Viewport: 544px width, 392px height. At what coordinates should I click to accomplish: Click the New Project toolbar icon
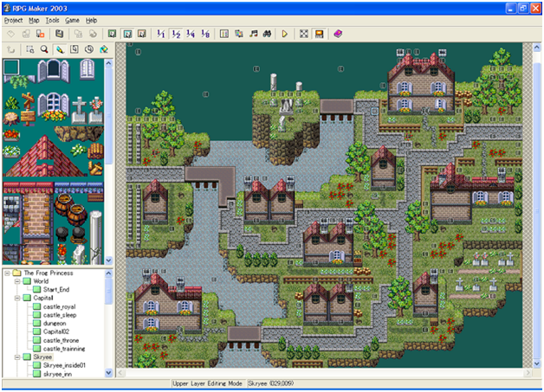click(11, 34)
